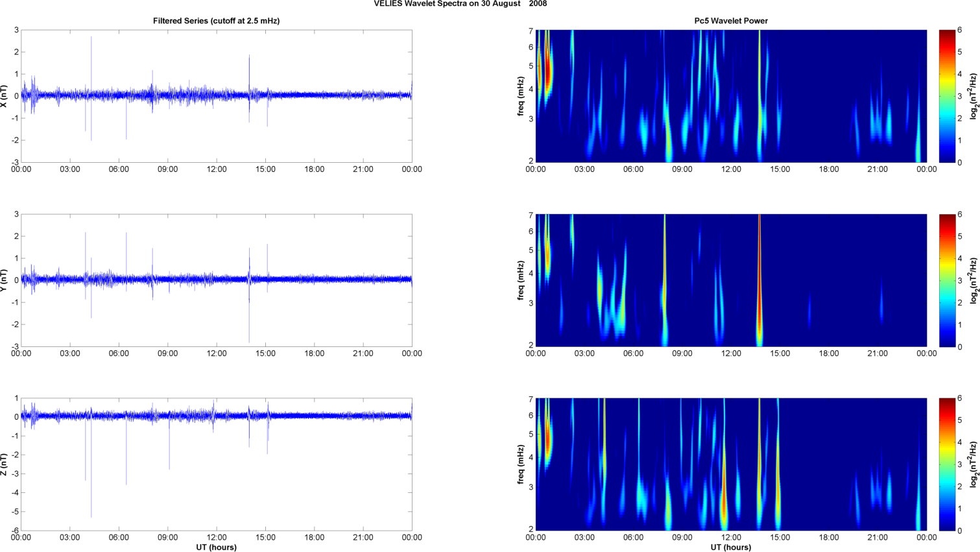
Task: Select 'Pc5 Wavelet Power' heading
Action: 731,21
